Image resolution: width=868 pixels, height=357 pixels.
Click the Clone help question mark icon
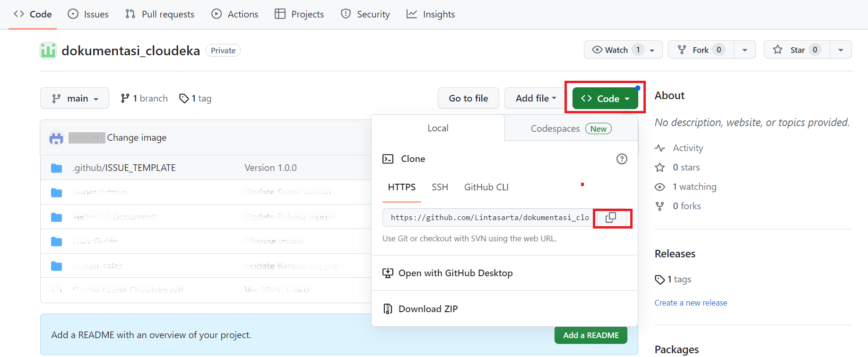pyautogui.click(x=622, y=159)
